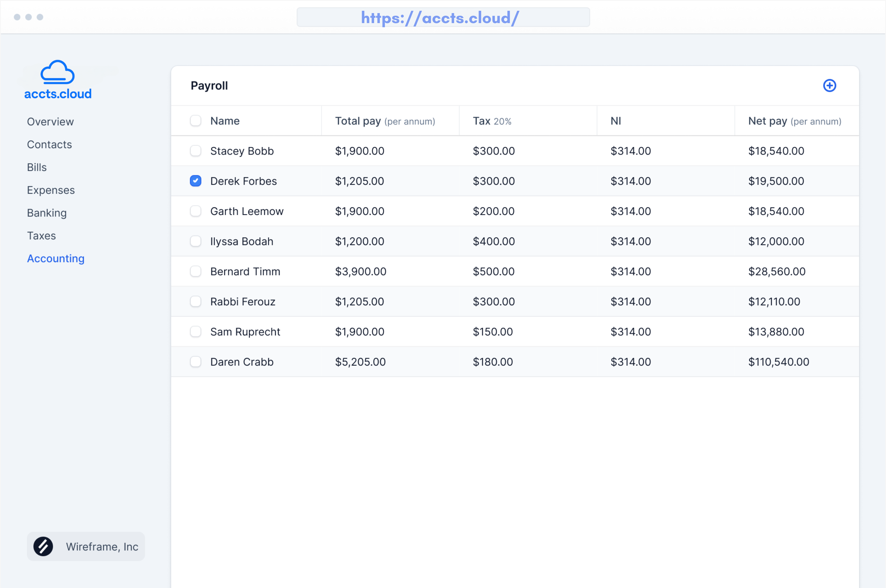The image size is (886, 588).
Task: Check the Stacey Bobb row checkbox
Action: pos(195,151)
